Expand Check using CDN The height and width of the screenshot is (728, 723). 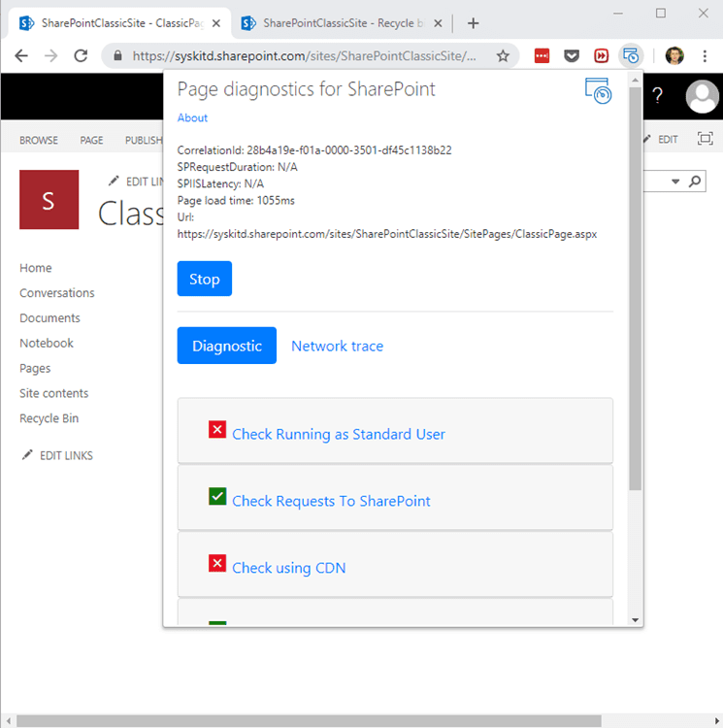(x=288, y=568)
